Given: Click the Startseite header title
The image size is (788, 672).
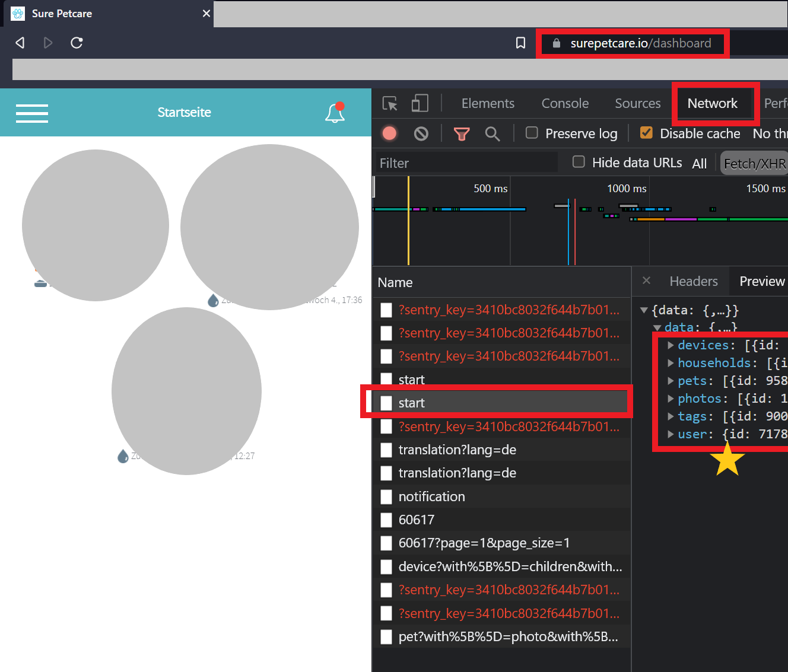Looking at the screenshot, I should coord(184,112).
